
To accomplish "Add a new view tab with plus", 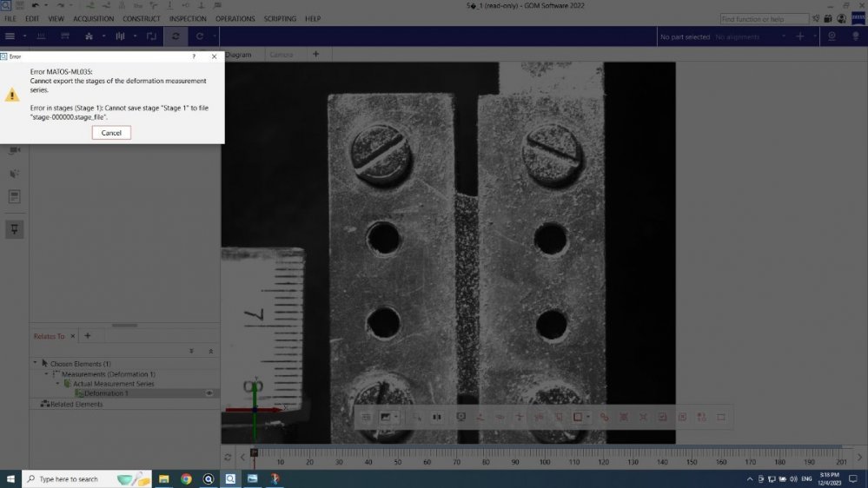I will (316, 54).
